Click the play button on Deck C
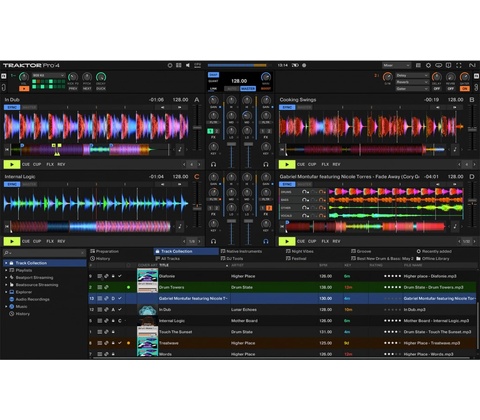Viewport: 480px width, 420px height. 12,241
